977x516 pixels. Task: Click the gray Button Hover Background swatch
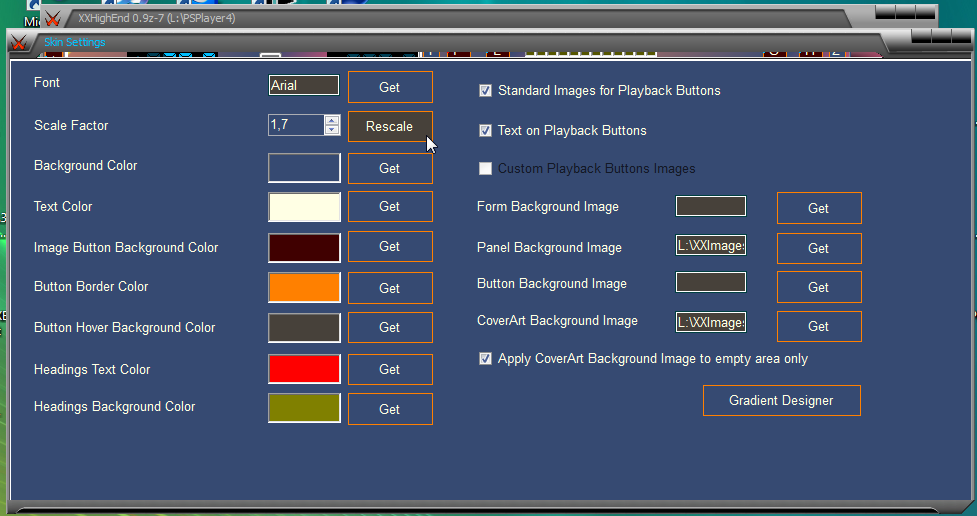coord(305,328)
